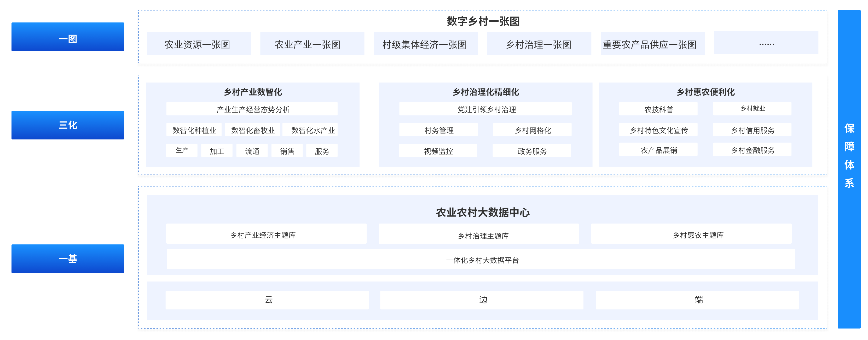Open the 乡村治理一张图 box

(x=539, y=44)
